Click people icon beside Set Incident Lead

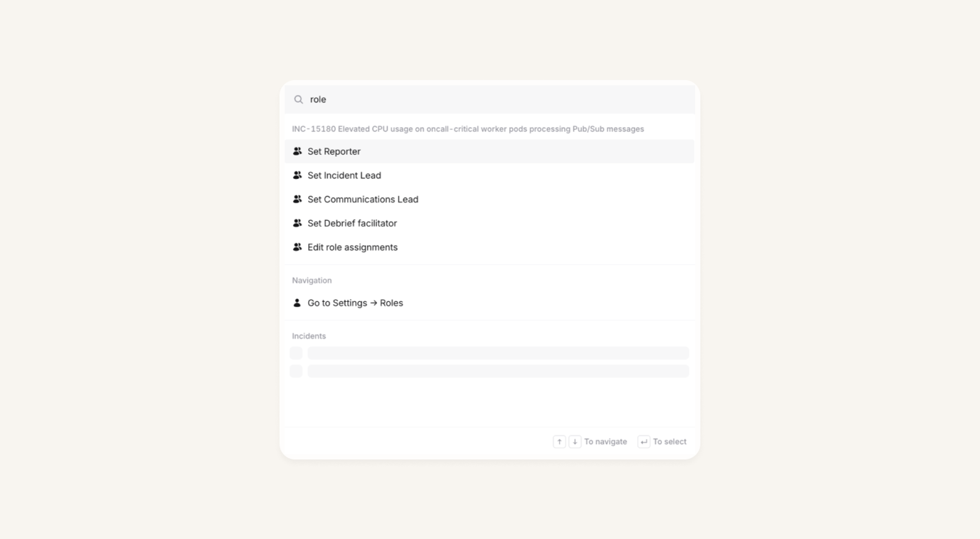click(297, 175)
